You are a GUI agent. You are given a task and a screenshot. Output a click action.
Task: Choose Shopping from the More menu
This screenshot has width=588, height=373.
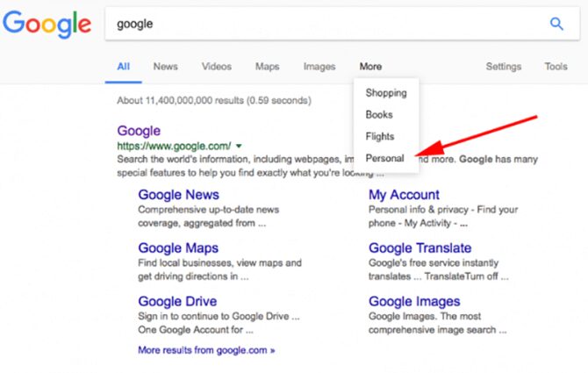click(x=386, y=93)
